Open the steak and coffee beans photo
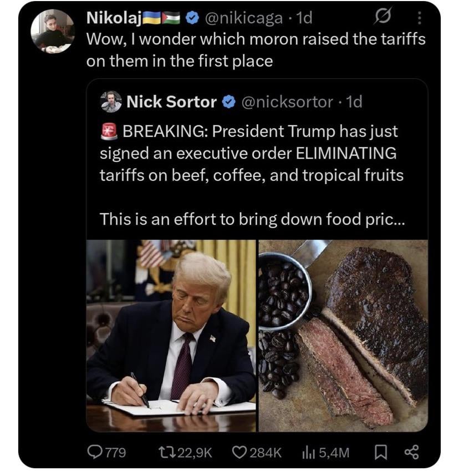Viewport: 459px width, 476px height. point(343,336)
